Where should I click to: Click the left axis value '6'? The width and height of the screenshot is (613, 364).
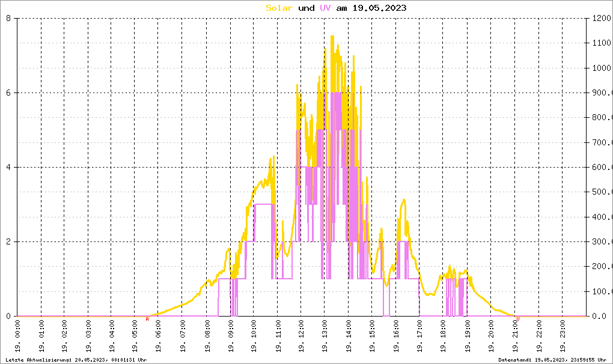pyautogui.click(x=8, y=93)
